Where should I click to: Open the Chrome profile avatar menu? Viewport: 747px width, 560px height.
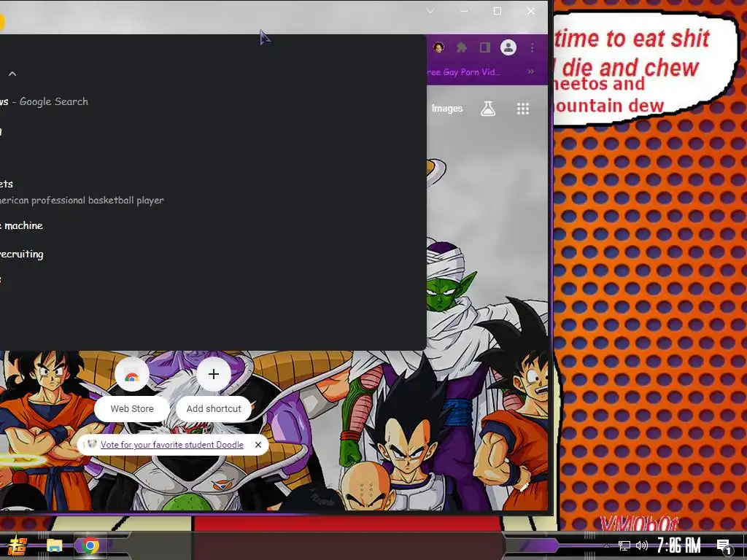[x=508, y=47]
